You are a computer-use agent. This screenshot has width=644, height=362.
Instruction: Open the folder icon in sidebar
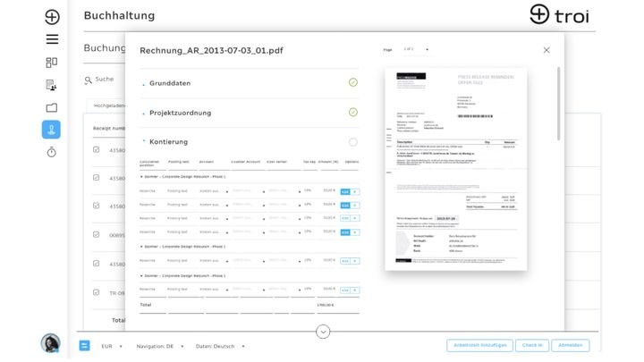pyautogui.click(x=51, y=107)
